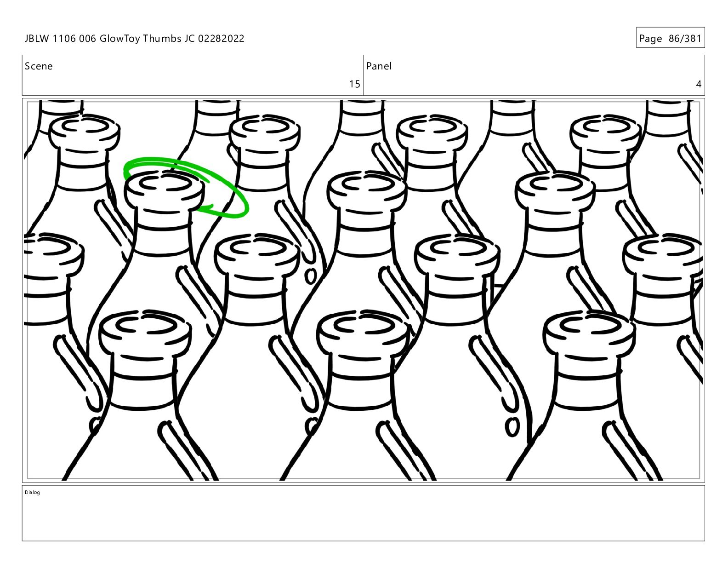Click the water droplet below the lower-right bottle highlight
The width and height of the screenshot is (728, 563).
tap(512, 427)
